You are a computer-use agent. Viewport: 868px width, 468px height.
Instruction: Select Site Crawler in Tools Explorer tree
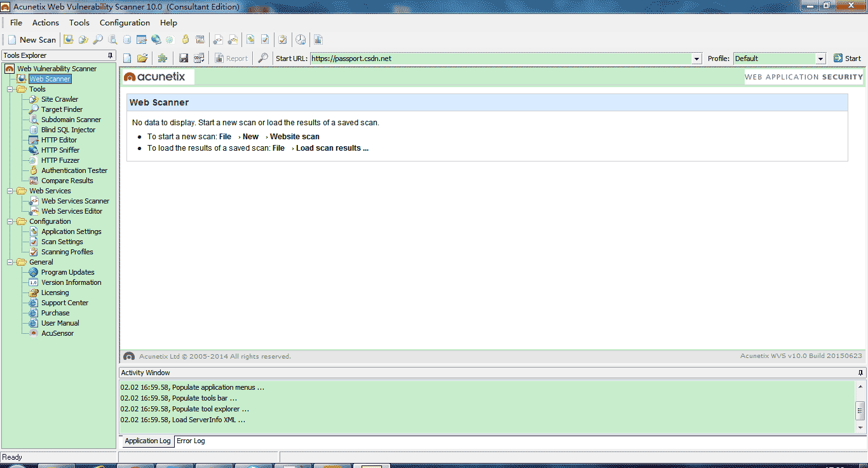pyautogui.click(x=60, y=99)
